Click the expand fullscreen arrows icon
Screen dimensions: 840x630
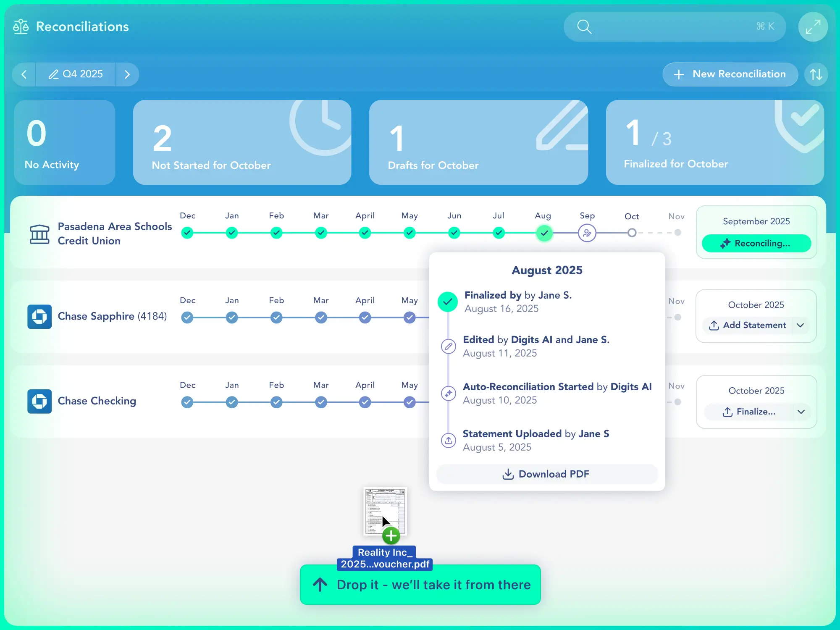point(813,27)
